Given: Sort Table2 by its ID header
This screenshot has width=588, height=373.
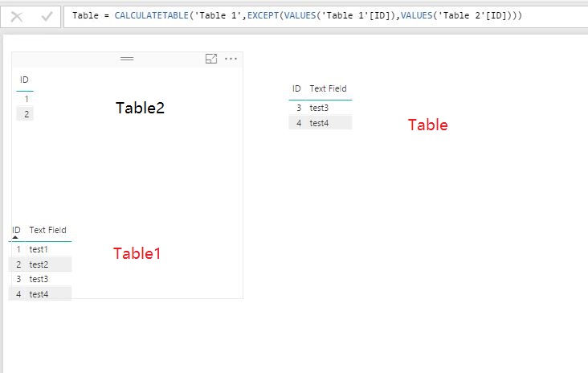Looking at the screenshot, I should click(24, 80).
